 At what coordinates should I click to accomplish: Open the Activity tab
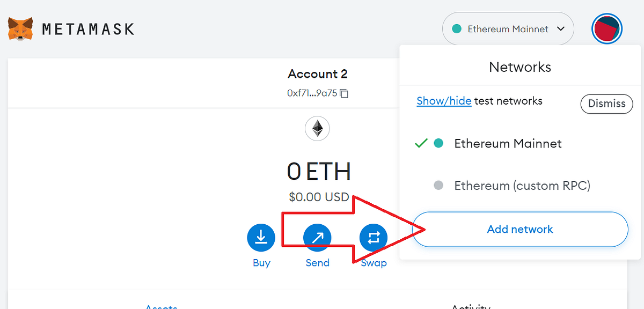(x=471, y=307)
